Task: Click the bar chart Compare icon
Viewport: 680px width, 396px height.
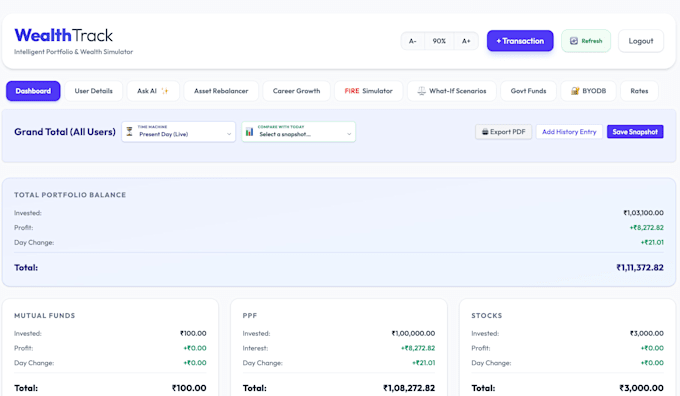Action: coord(249,131)
